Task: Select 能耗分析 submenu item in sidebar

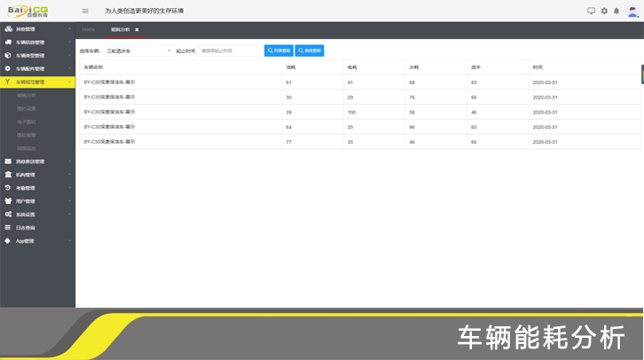Action: pyautogui.click(x=27, y=95)
